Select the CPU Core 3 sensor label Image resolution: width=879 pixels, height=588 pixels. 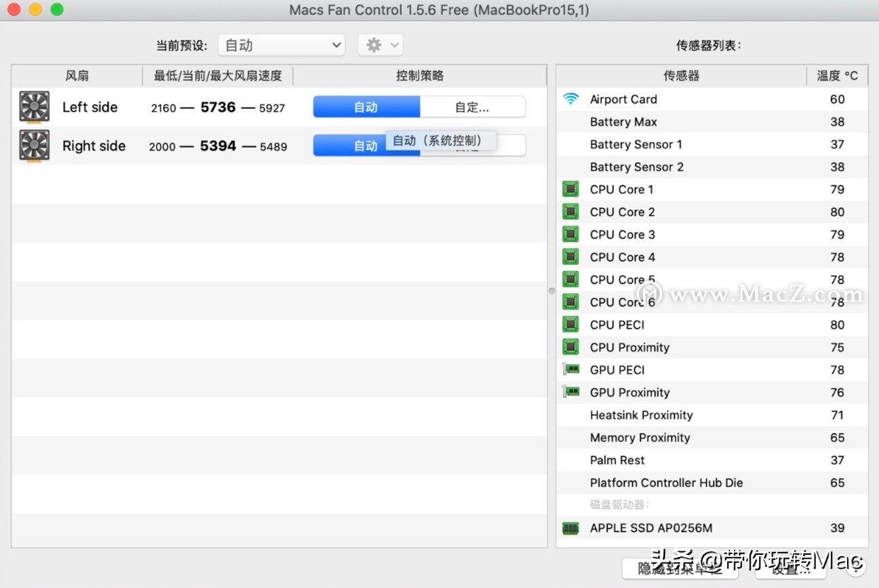tap(622, 234)
